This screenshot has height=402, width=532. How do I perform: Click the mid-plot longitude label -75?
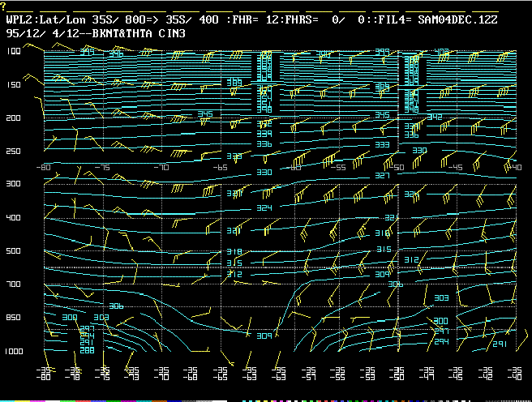102,168
